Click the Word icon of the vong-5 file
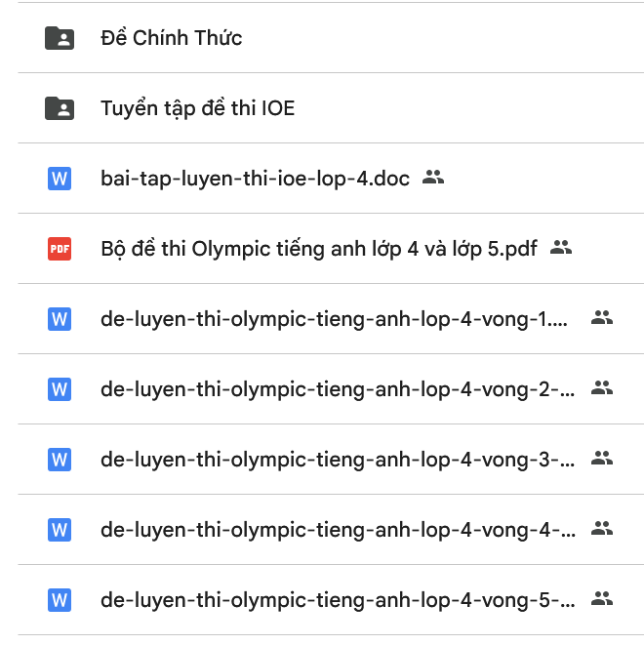 (x=60, y=599)
